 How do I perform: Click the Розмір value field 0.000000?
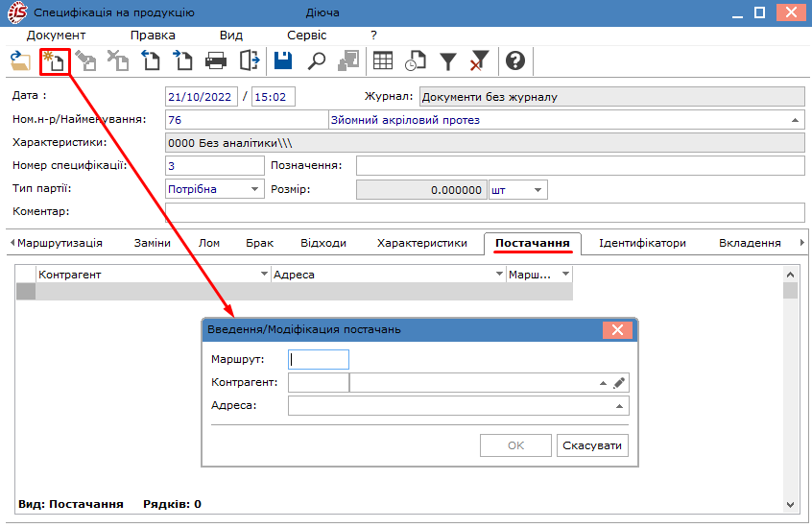[421, 190]
